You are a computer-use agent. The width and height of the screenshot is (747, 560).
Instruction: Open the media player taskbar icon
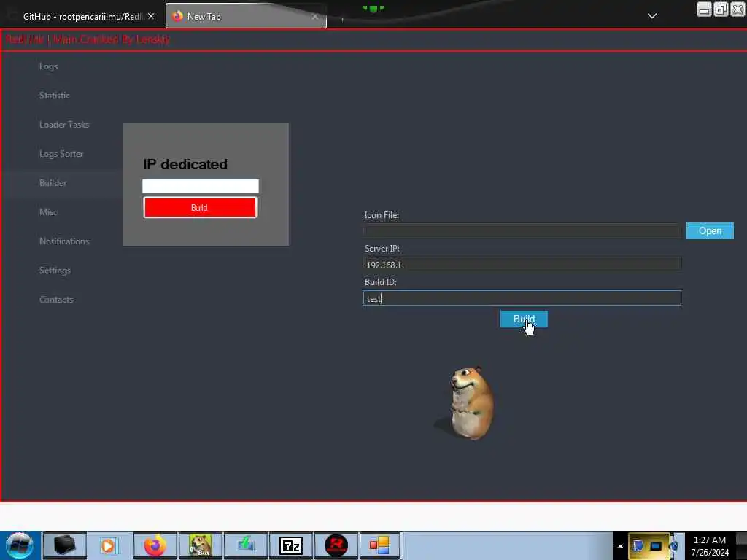click(109, 545)
